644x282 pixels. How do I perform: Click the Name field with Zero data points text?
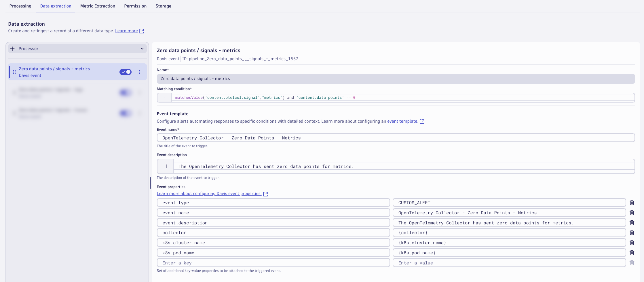(x=396, y=79)
